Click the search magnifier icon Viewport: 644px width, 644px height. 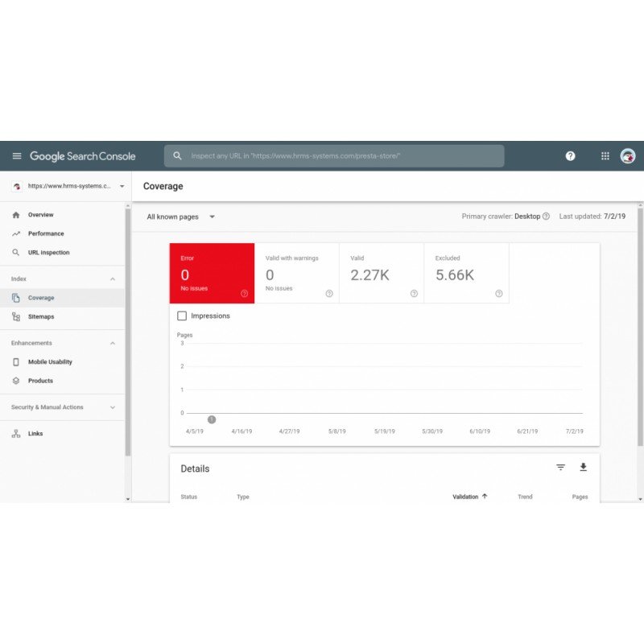(177, 156)
